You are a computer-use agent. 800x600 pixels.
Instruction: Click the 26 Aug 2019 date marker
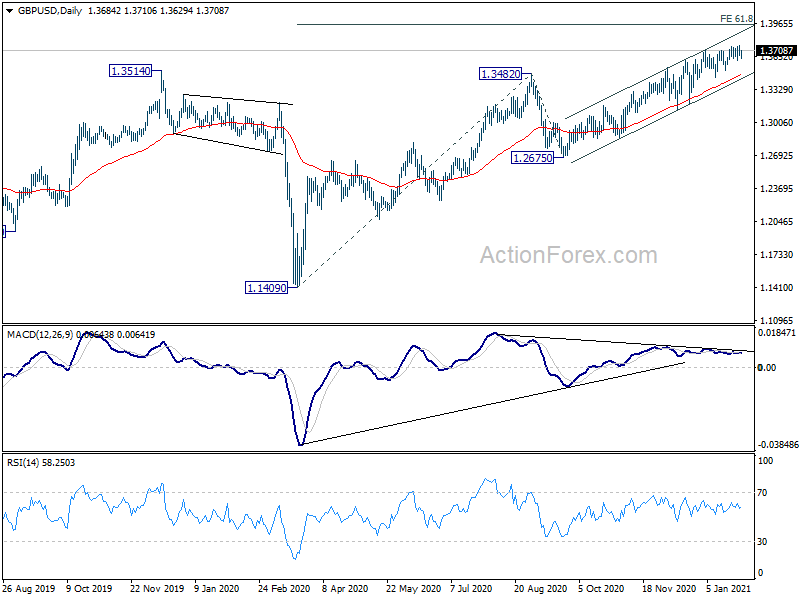click(29, 589)
